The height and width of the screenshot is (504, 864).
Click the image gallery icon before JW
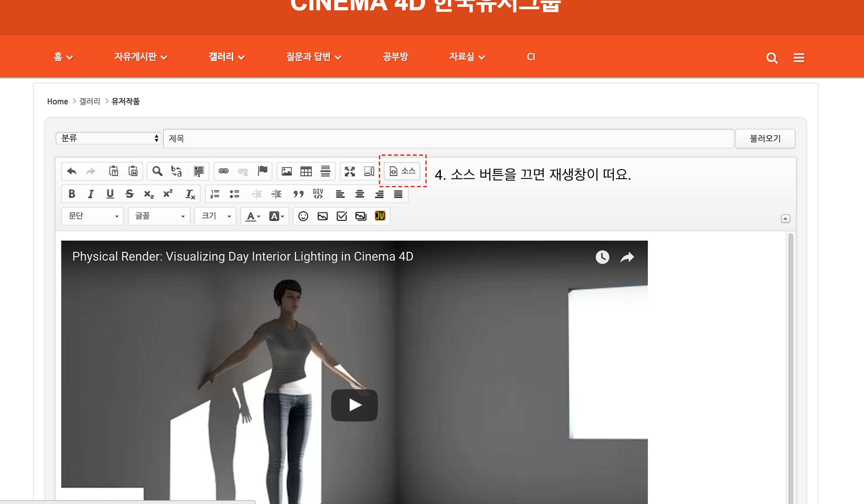pos(361,216)
